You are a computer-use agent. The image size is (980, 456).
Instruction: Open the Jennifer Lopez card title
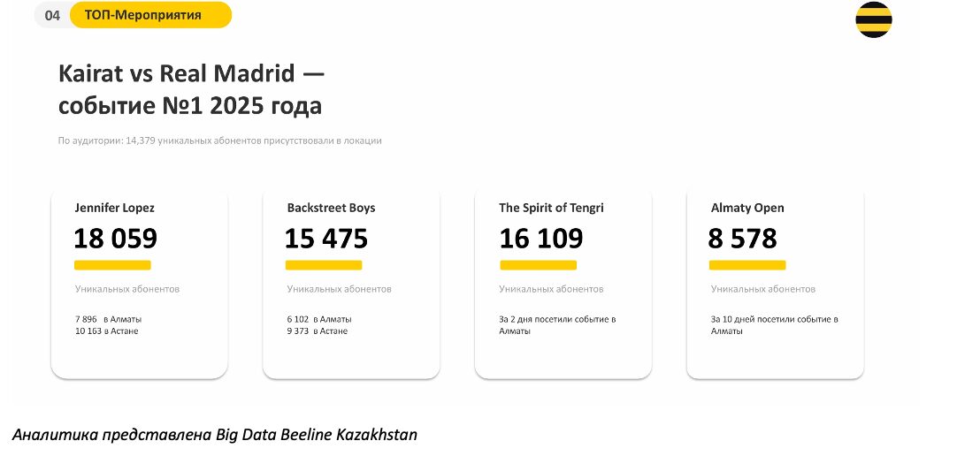pyautogui.click(x=114, y=208)
